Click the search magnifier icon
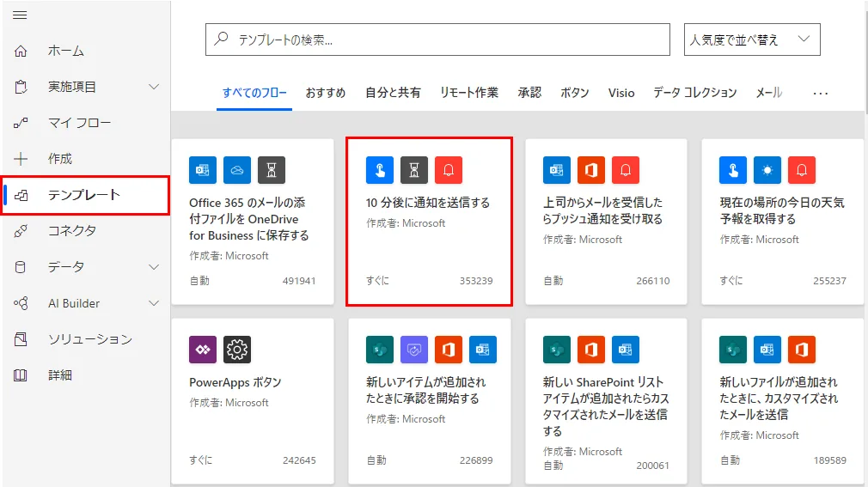Viewport: 868px width, 487px height. 222,39
